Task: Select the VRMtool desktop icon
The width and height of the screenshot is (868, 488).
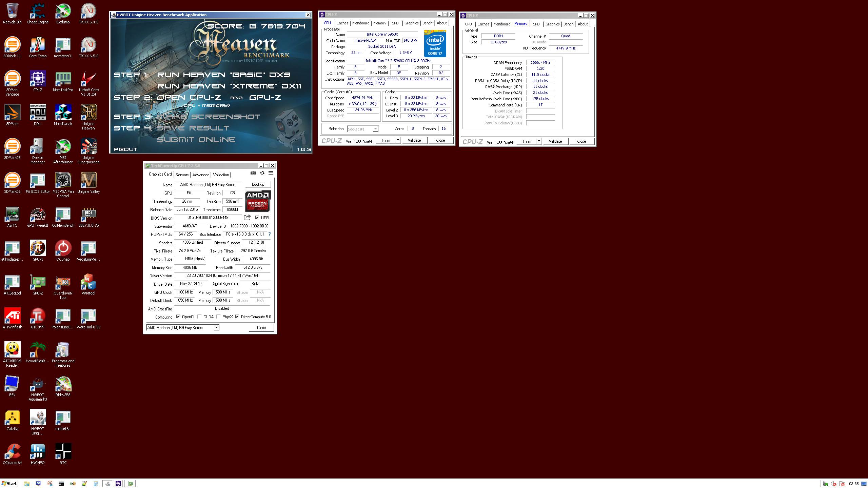Action: click(x=88, y=285)
